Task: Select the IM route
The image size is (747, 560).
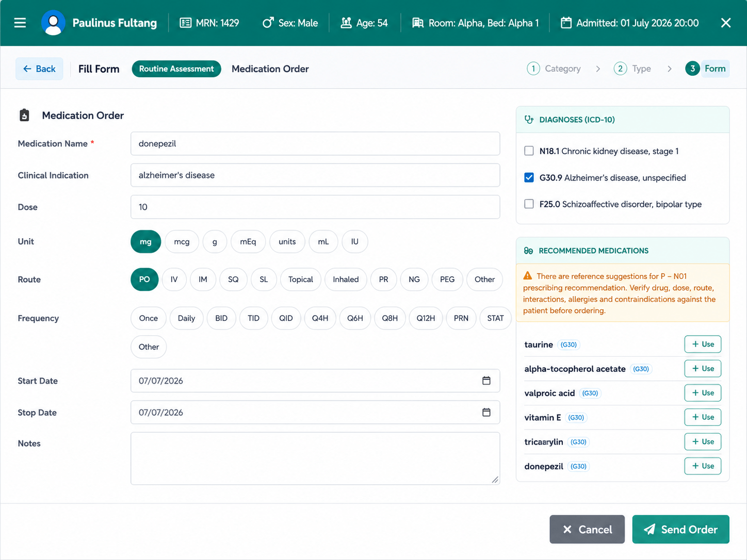Action: [x=203, y=279]
